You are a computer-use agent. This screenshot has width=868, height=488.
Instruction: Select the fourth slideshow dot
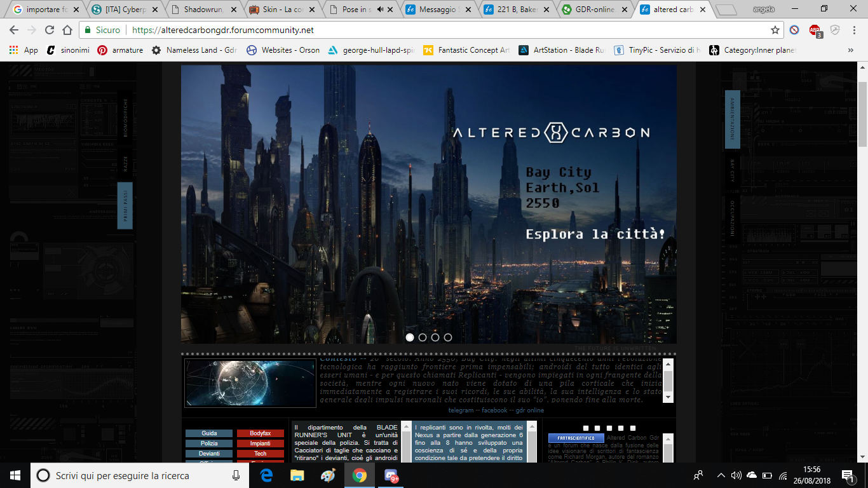point(448,337)
